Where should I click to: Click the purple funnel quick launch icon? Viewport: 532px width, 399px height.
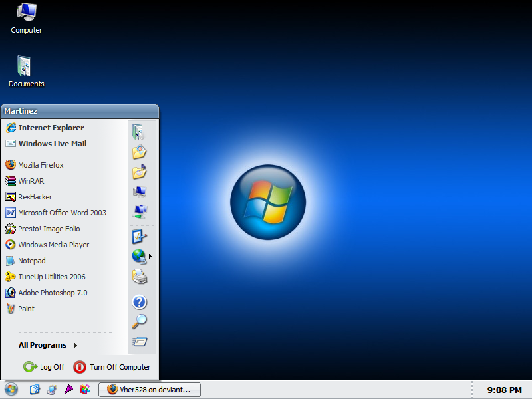[68, 389]
